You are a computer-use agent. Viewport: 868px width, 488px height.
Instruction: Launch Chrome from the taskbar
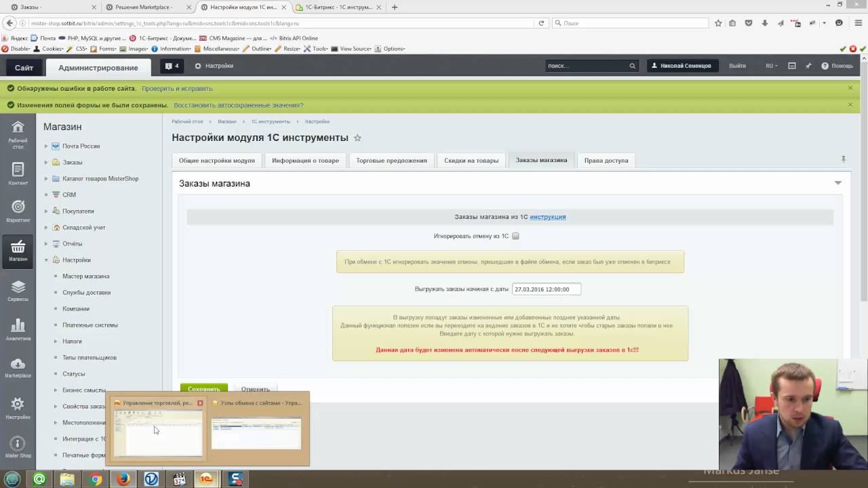coord(96,479)
